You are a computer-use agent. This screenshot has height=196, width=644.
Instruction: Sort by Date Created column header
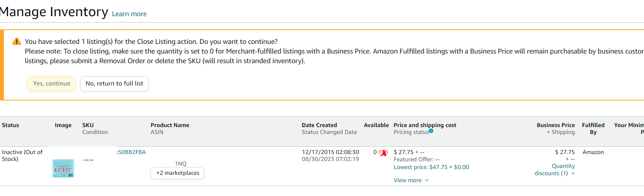click(319, 125)
